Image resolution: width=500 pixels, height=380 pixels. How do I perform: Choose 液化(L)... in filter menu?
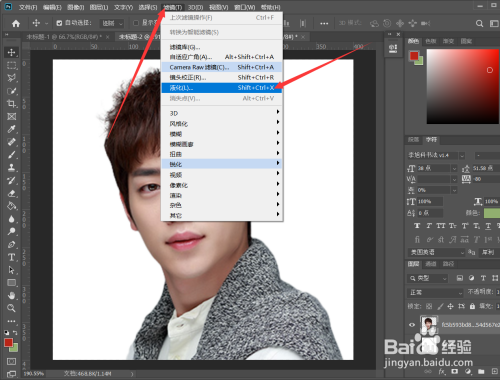click(x=222, y=88)
